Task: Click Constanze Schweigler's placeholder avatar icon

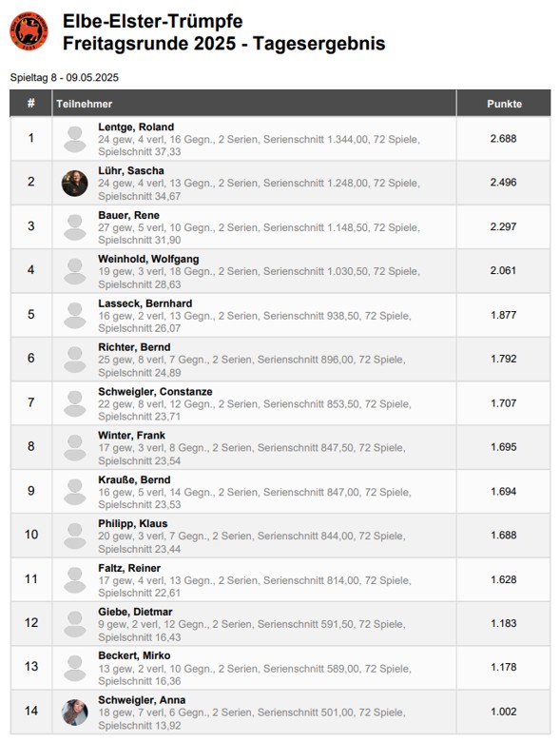Action: [x=75, y=403]
